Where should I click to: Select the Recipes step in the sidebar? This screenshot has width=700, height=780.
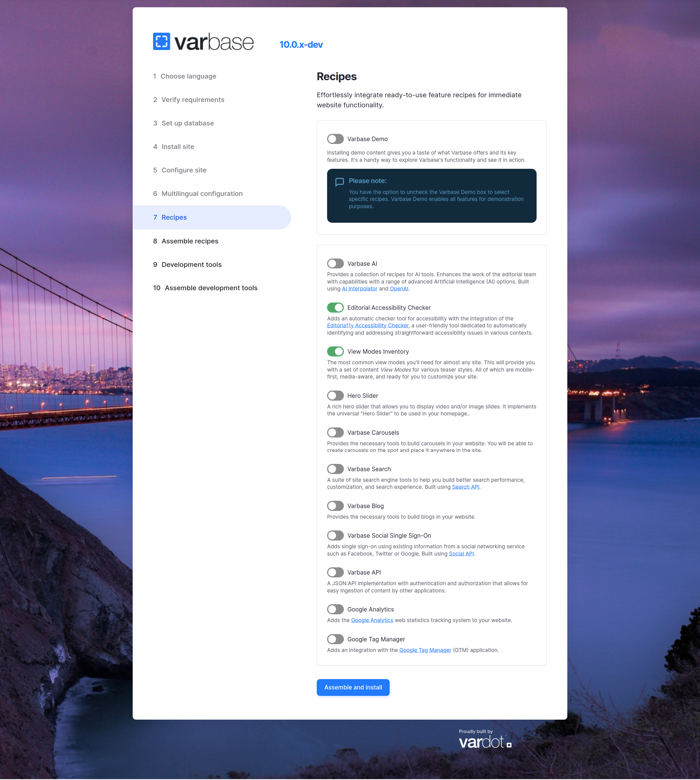174,217
